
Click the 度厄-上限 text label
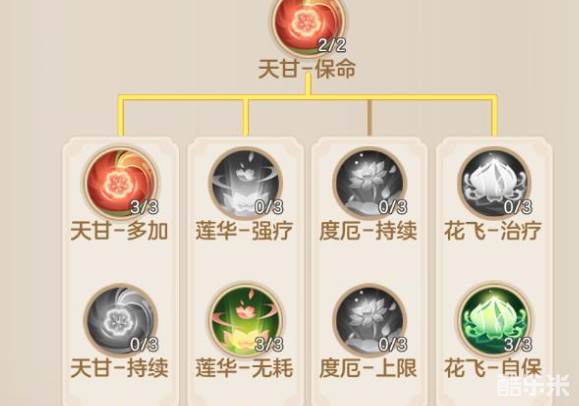(x=368, y=368)
